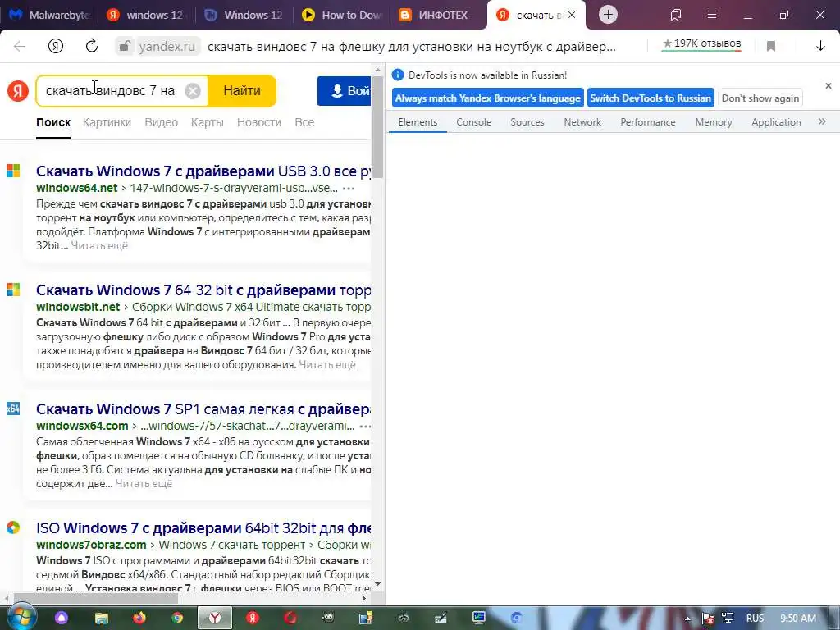Clear the search query with X icon
The width and height of the screenshot is (840, 630).
point(193,91)
